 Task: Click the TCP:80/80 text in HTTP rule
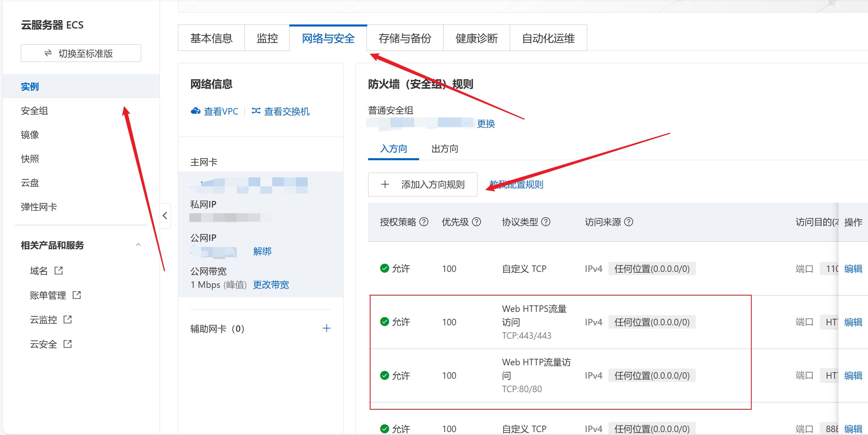click(522, 389)
